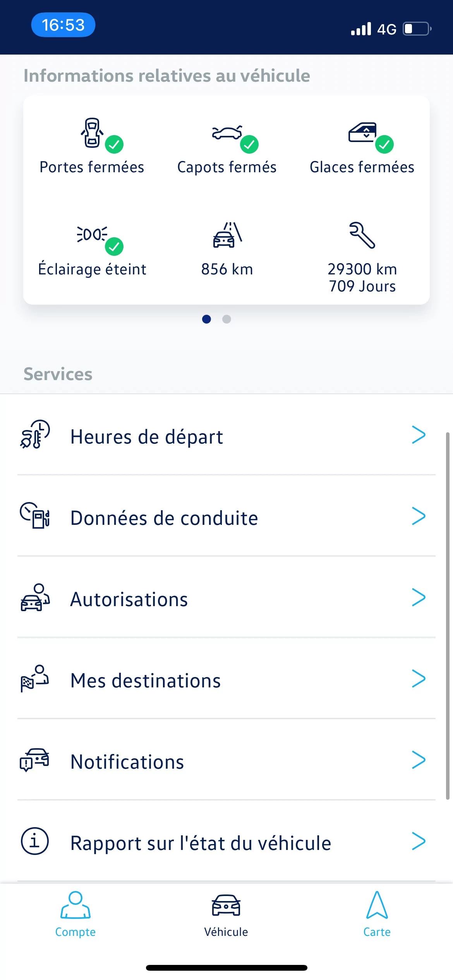Tap the info icon for vehicle report

click(34, 841)
